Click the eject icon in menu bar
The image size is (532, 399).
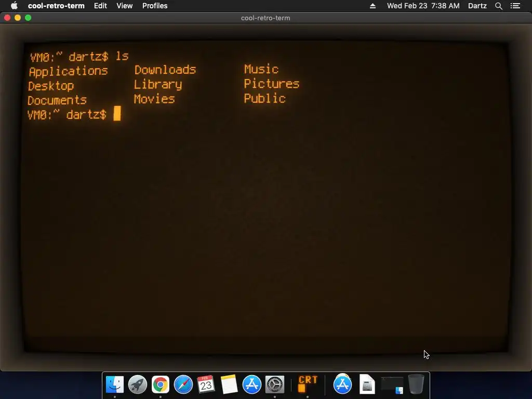[x=373, y=6]
